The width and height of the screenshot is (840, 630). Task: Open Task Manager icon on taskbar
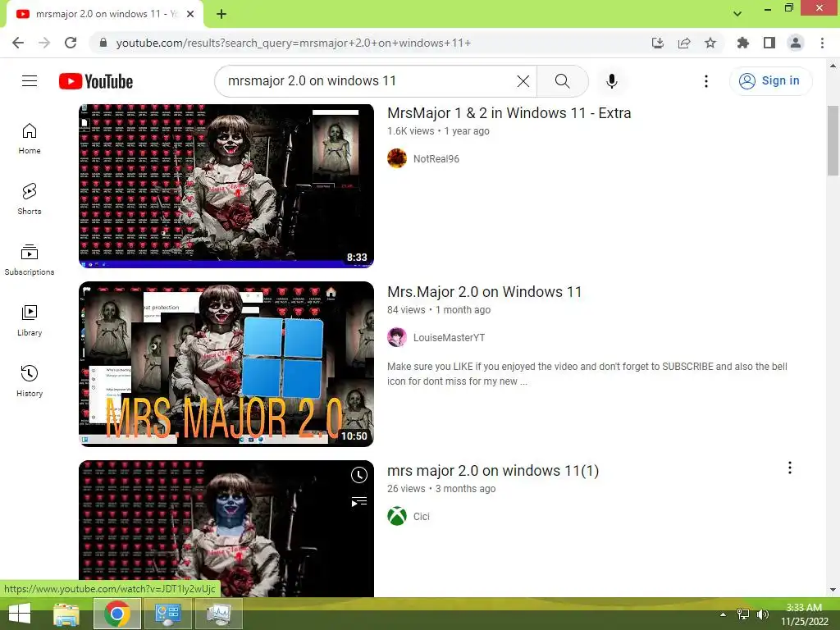[x=219, y=614]
